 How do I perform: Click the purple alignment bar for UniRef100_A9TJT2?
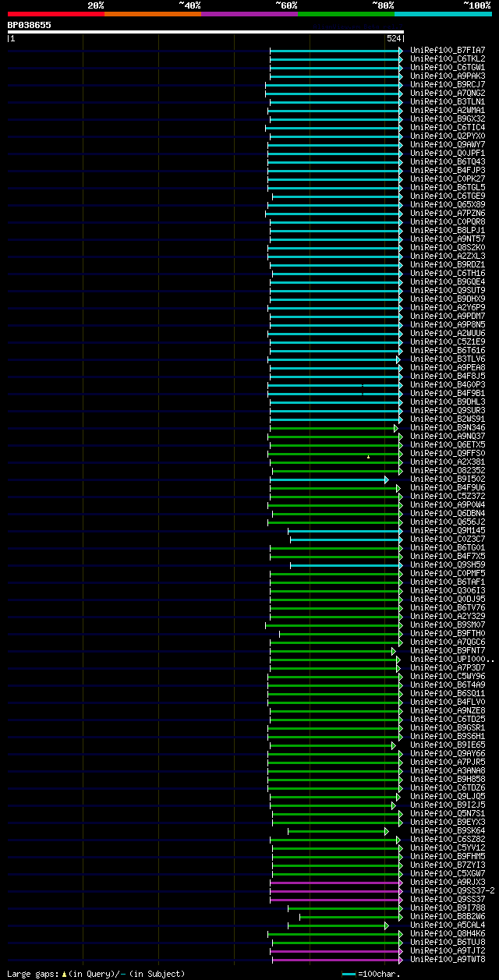[337, 951]
